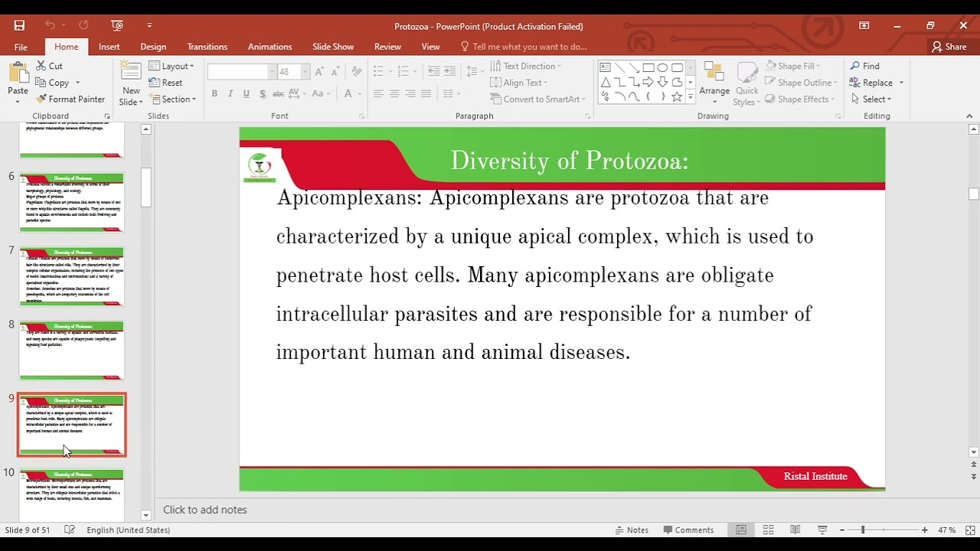The height and width of the screenshot is (551, 980).
Task: Cut the selected content
Action: click(x=48, y=66)
